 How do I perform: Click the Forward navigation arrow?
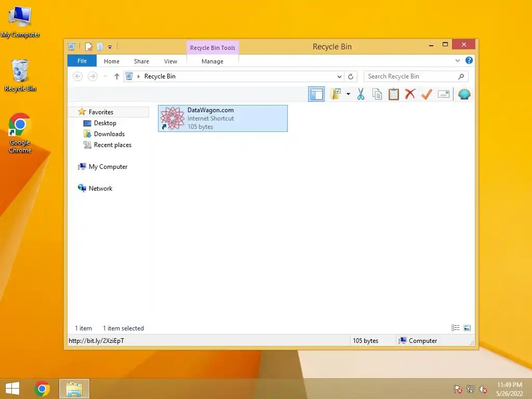92,76
